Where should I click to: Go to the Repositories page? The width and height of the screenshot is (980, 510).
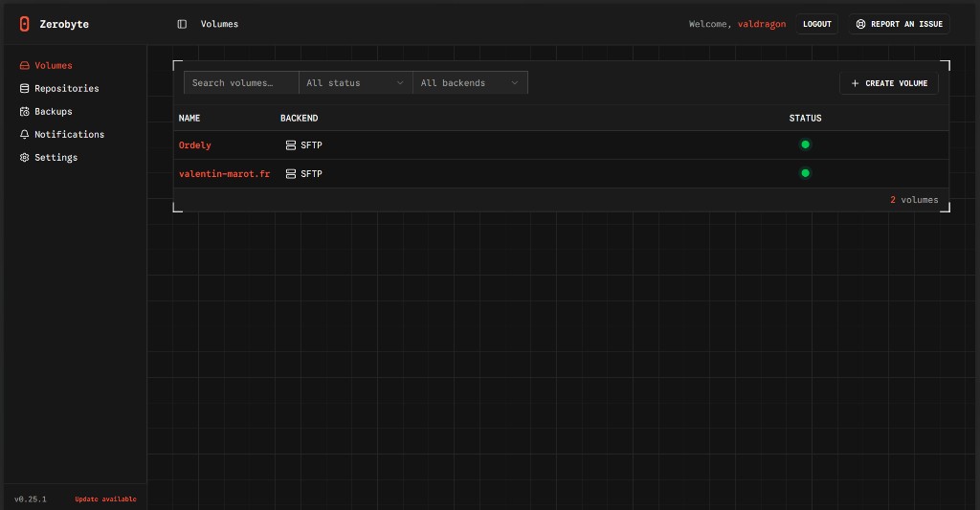point(66,89)
